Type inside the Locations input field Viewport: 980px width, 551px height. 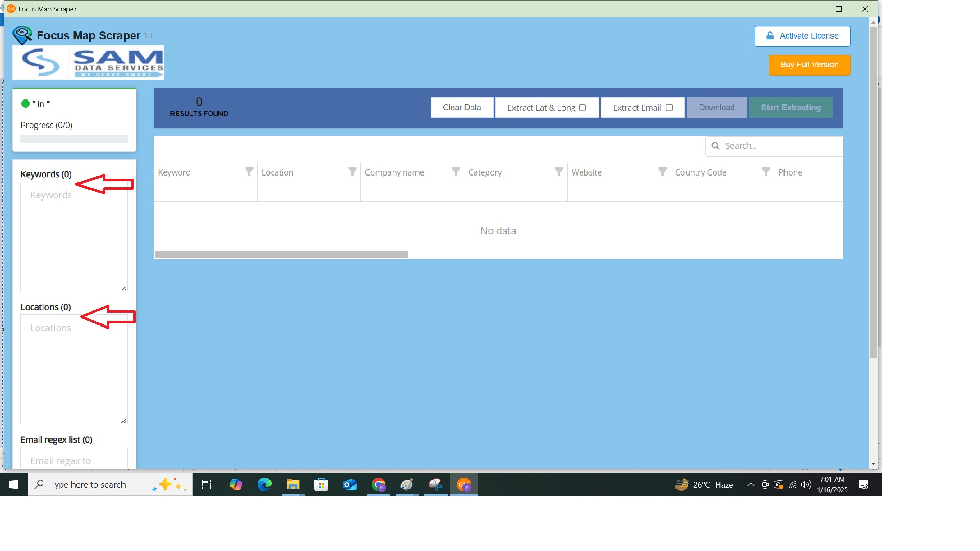[x=73, y=367]
